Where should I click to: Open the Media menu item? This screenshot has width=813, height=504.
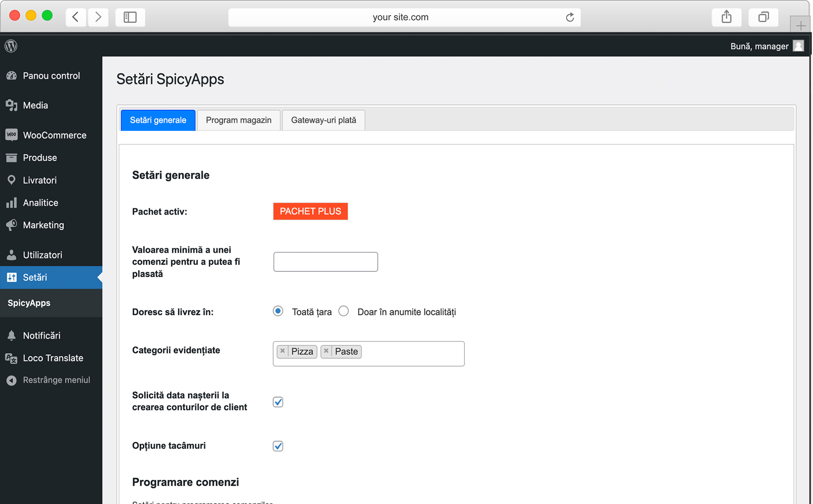51,105
